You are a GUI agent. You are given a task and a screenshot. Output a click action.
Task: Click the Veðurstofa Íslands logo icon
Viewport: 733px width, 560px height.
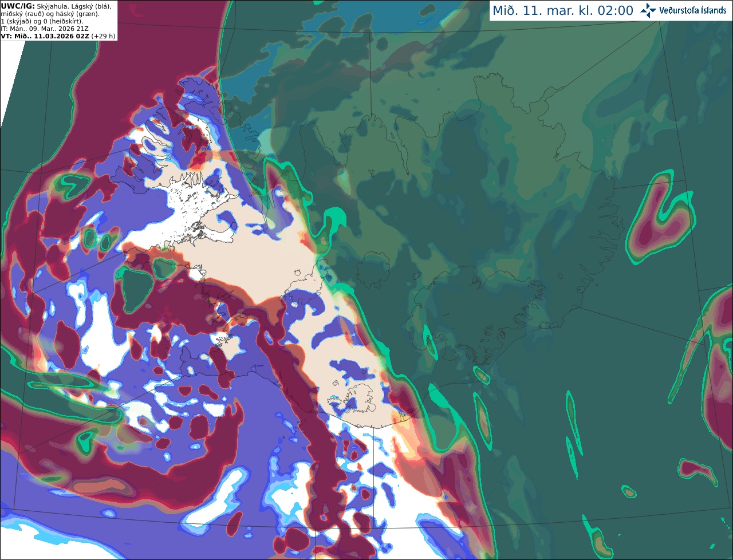648,10
